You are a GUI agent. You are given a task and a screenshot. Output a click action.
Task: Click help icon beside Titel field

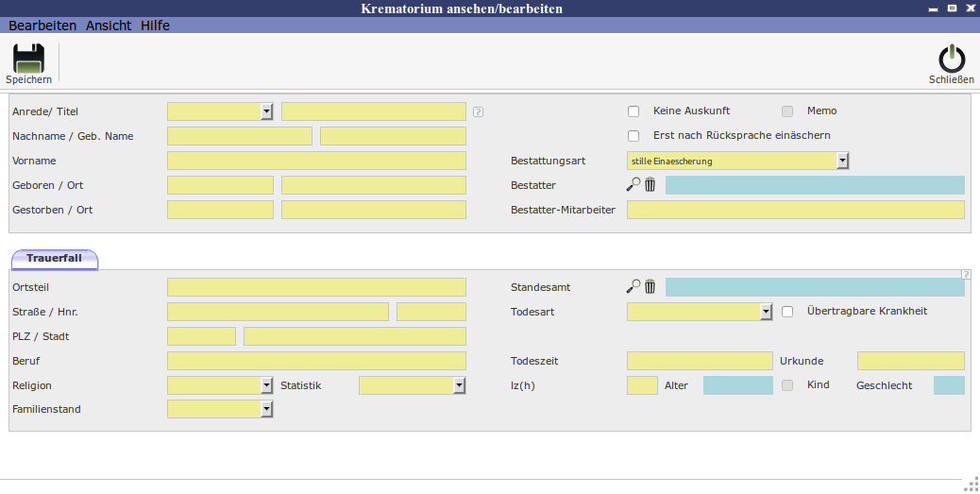pyautogui.click(x=478, y=111)
